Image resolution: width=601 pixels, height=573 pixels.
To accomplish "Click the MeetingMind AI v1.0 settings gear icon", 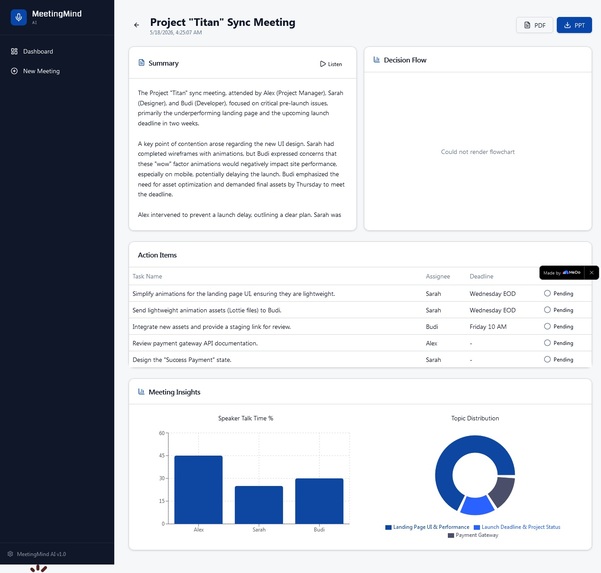I will pyautogui.click(x=10, y=554).
